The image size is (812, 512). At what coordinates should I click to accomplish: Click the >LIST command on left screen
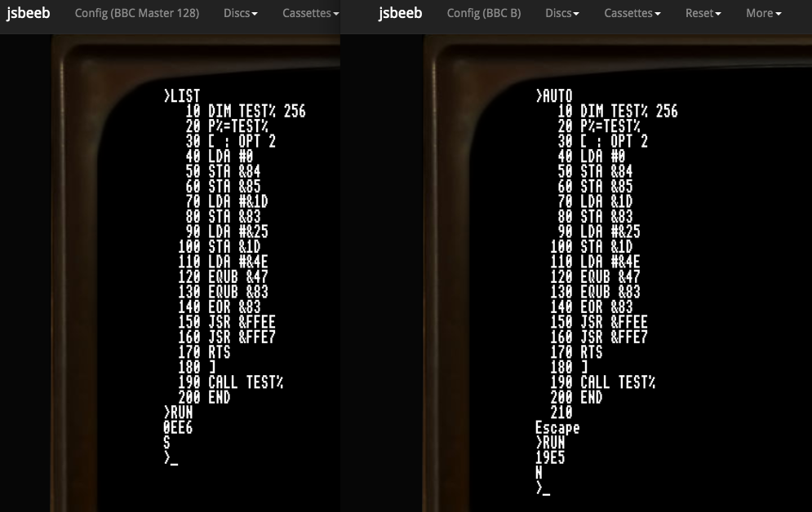point(181,97)
